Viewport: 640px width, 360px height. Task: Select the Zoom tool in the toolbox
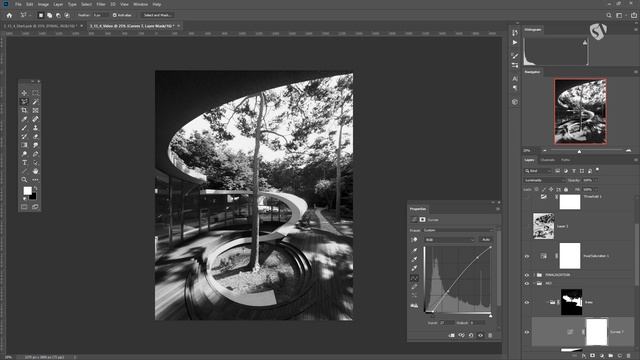point(24,180)
